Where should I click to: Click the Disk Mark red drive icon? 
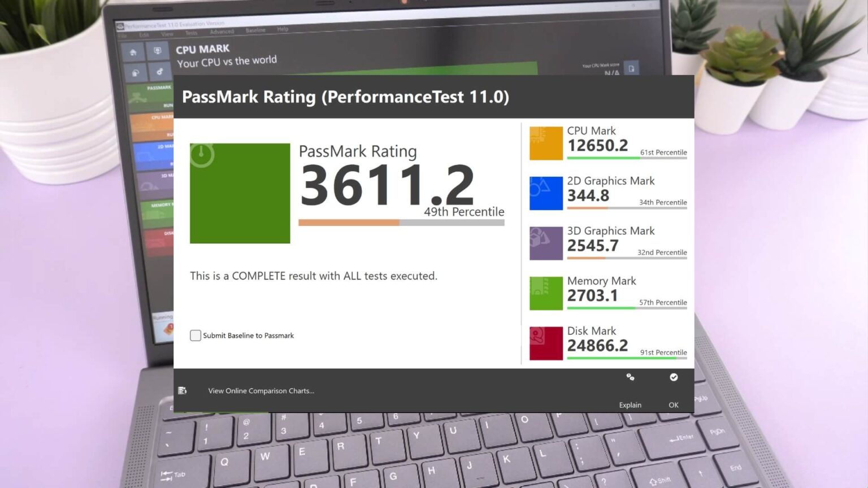tap(545, 343)
